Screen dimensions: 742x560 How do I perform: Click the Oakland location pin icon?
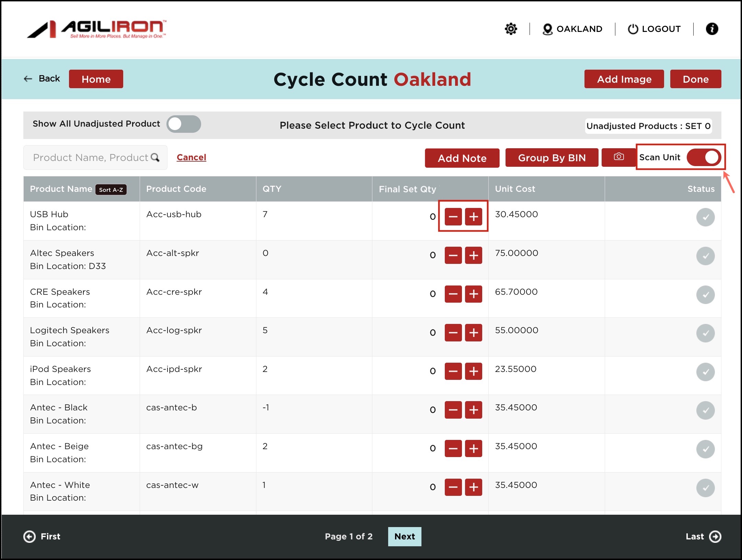point(547,29)
